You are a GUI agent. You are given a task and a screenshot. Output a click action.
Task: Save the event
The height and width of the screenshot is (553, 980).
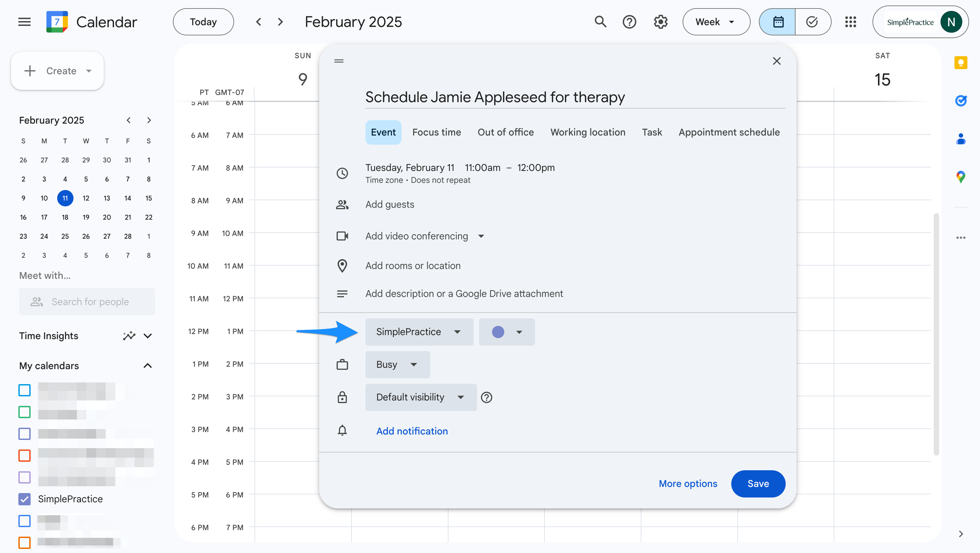(x=758, y=483)
